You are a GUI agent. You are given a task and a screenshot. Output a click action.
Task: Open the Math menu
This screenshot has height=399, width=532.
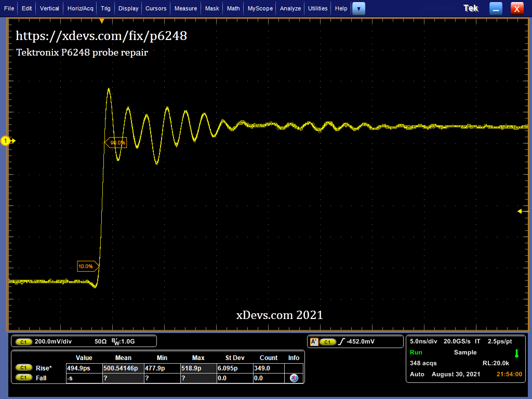233,8
